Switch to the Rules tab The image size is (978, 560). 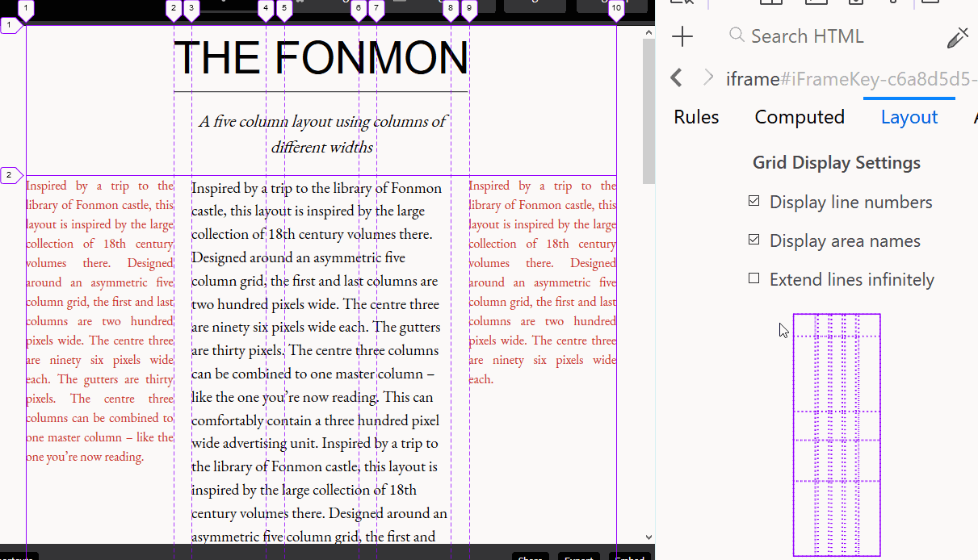coord(696,117)
